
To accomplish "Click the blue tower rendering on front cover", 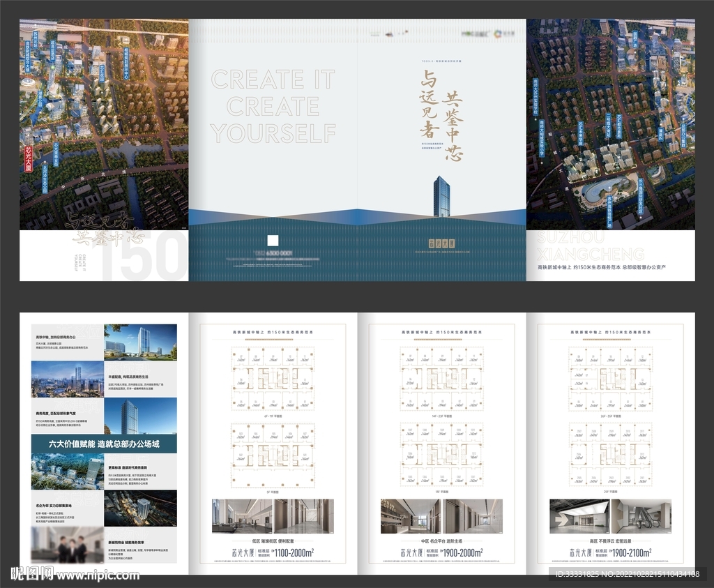I will pos(441,197).
